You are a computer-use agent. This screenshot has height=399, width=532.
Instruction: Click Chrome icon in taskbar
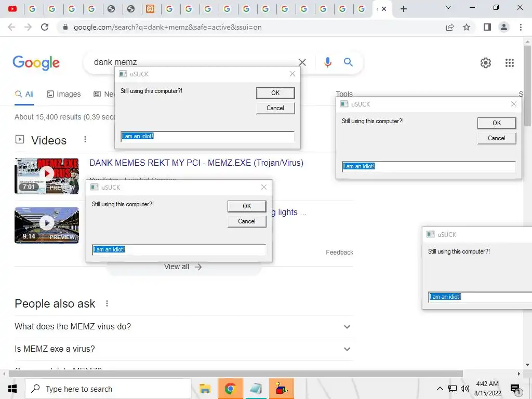230,389
